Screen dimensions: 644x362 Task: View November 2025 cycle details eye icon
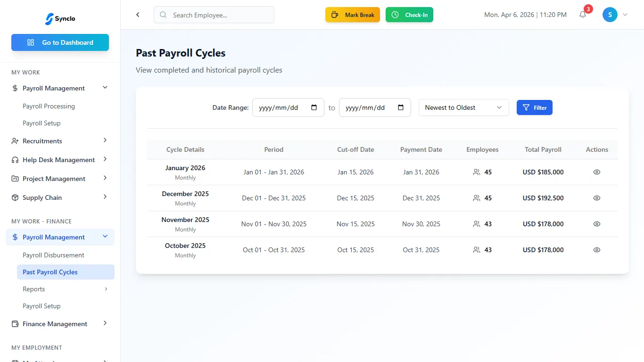[x=596, y=224]
